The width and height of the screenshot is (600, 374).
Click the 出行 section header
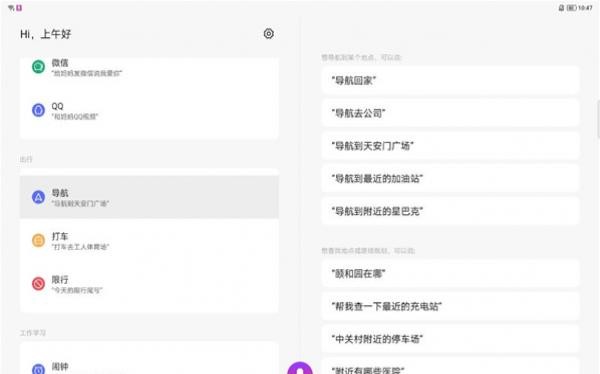(26, 159)
